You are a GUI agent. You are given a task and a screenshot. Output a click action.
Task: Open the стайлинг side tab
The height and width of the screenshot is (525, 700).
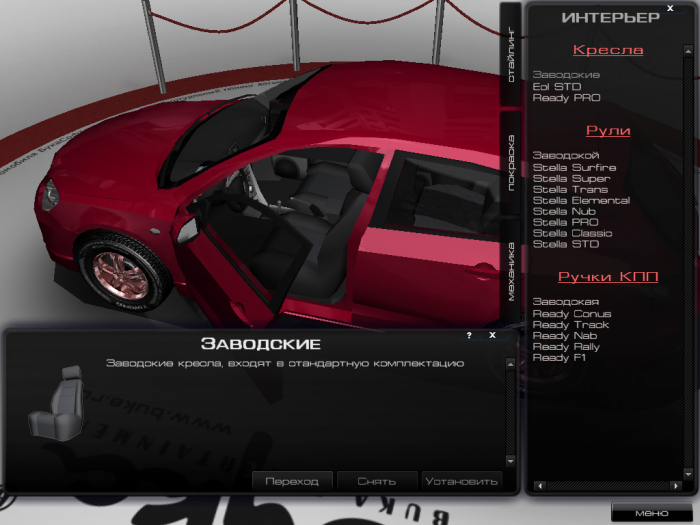coord(511,56)
